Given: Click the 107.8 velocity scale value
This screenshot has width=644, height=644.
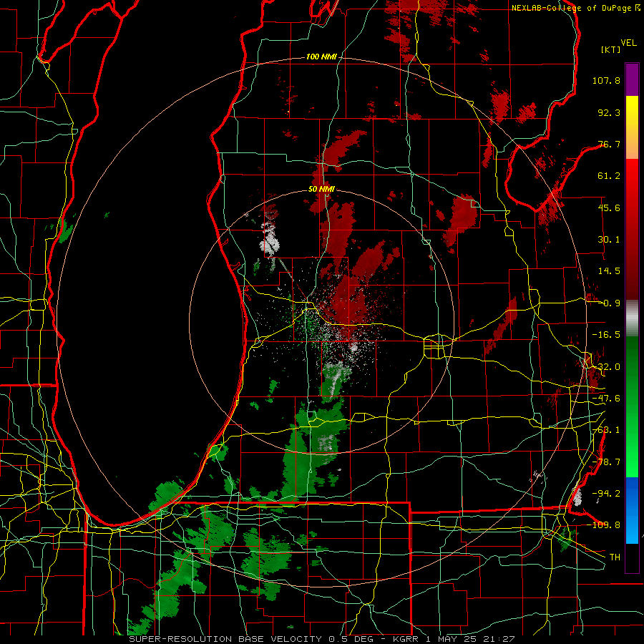Looking at the screenshot, I should tap(606, 80).
